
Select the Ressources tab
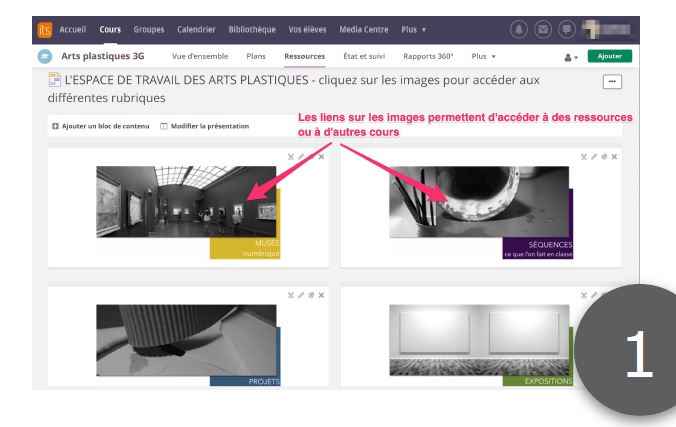pyautogui.click(x=304, y=57)
